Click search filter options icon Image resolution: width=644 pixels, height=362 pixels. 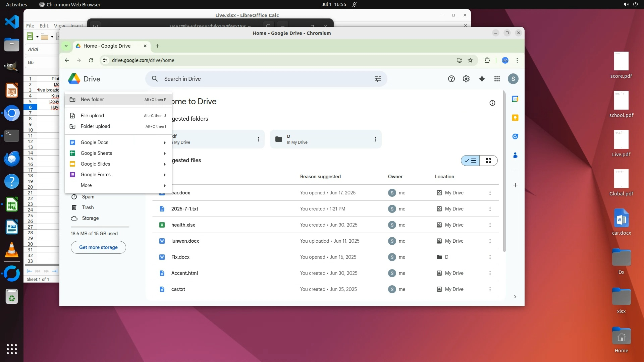tap(378, 79)
